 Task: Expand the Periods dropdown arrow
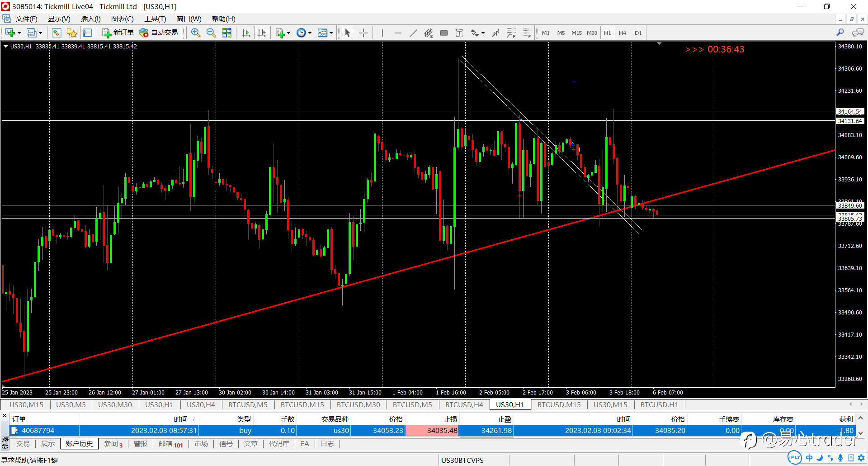310,33
